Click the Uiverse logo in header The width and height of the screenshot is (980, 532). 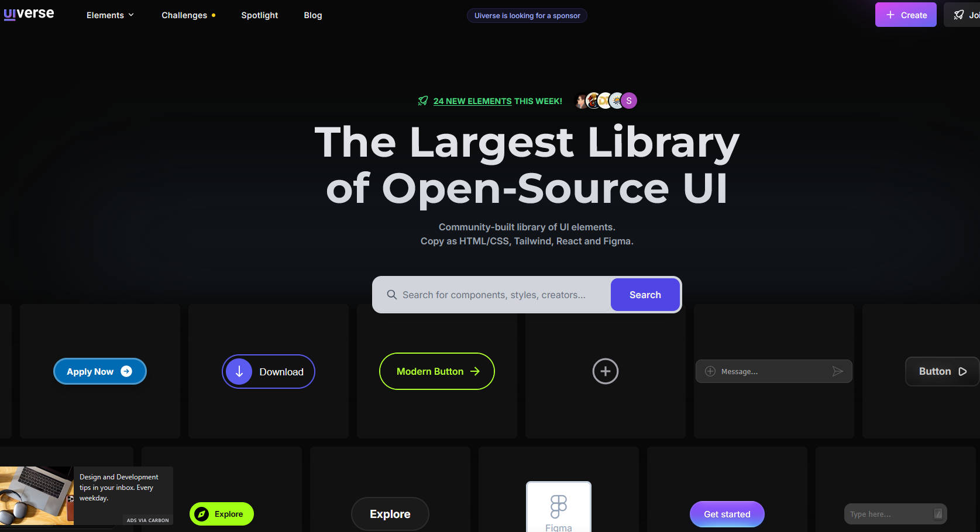point(29,14)
